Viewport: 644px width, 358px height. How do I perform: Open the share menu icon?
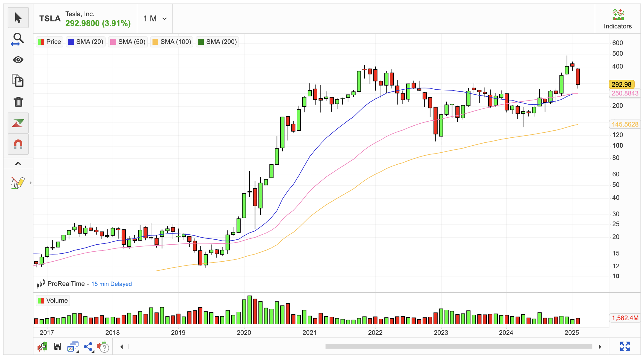click(x=88, y=347)
